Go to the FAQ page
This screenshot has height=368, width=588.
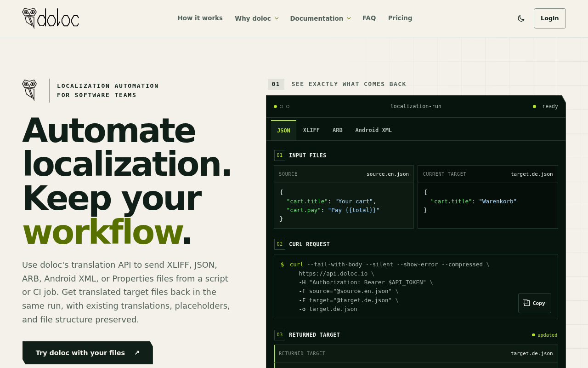(x=369, y=18)
